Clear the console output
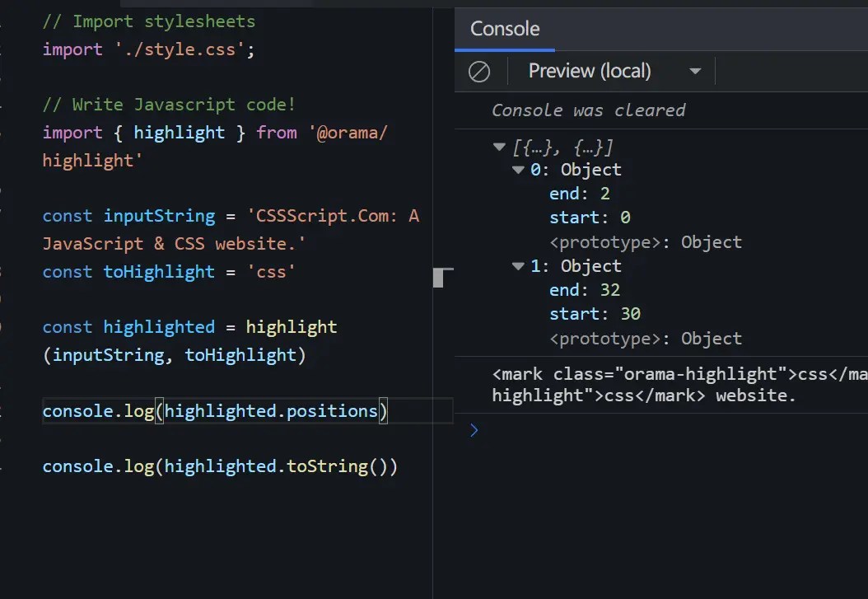This screenshot has height=599, width=868. tap(480, 71)
